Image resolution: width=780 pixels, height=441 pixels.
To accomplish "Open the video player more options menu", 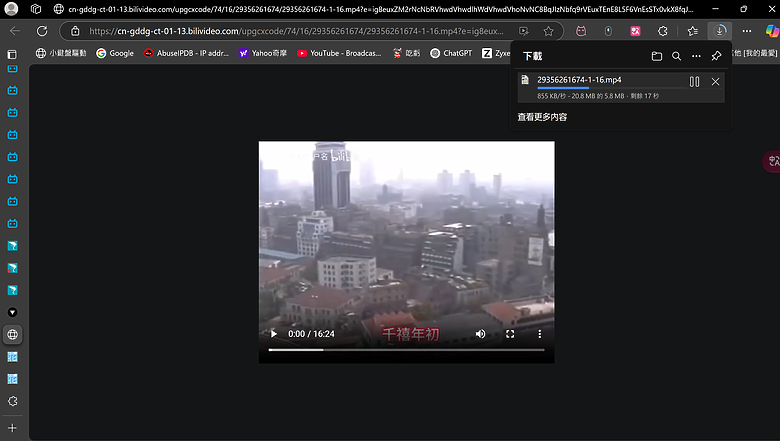I will [539, 334].
